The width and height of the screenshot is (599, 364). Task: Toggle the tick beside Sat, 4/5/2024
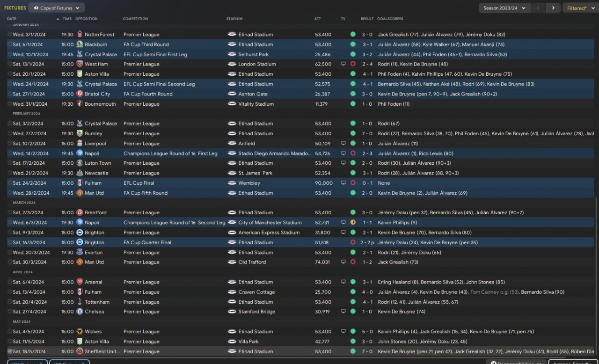[x=10, y=332]
